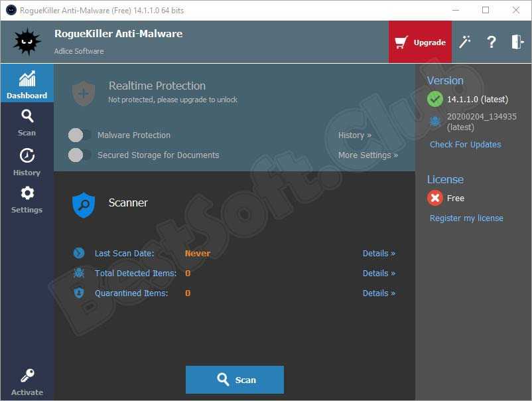
Task: Click the 'Adlice Software' subtitle
Action: coord(79,51)
